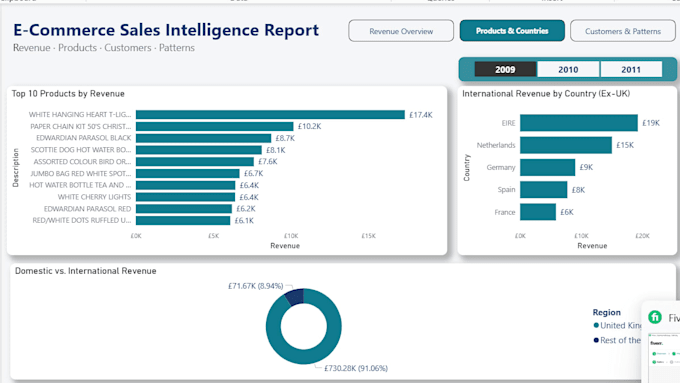The height and width of the screenshot is (383, 680).
Task: Click the WHITE HANGING HEART T-LIG bar
Action: tap(270, 115)
